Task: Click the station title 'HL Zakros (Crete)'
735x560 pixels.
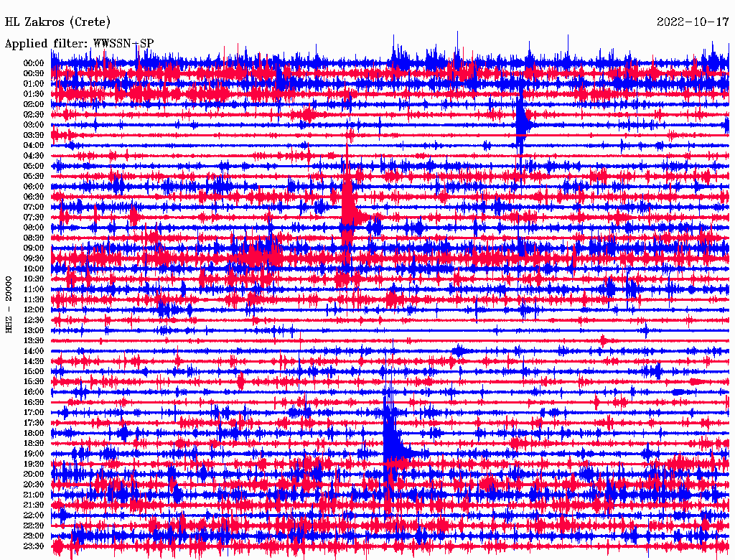Action: [57, 22]
